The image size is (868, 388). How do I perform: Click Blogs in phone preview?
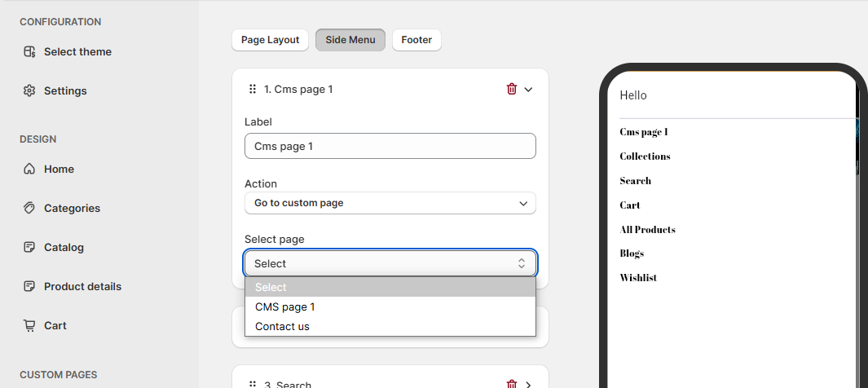(632, 254)
